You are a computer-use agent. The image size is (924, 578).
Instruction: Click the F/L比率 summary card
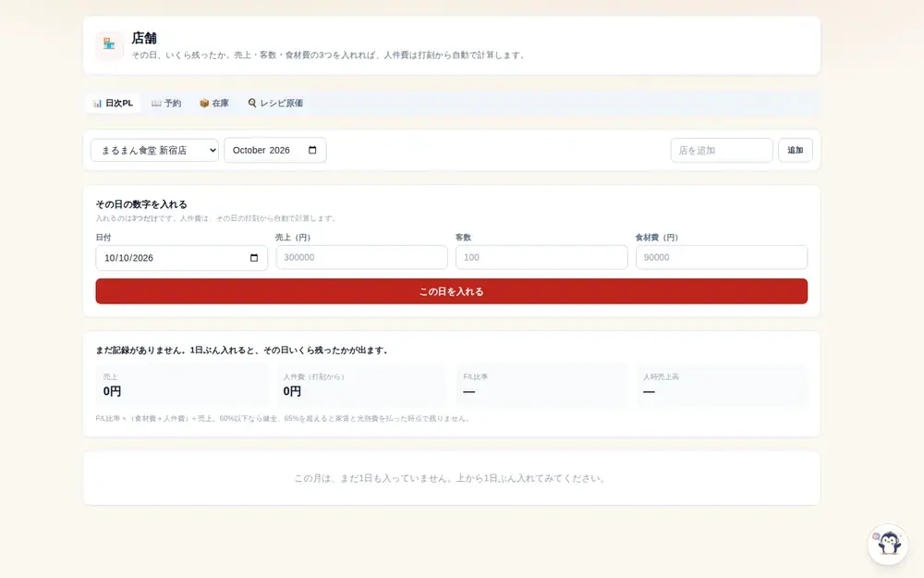tap(541, 386)
